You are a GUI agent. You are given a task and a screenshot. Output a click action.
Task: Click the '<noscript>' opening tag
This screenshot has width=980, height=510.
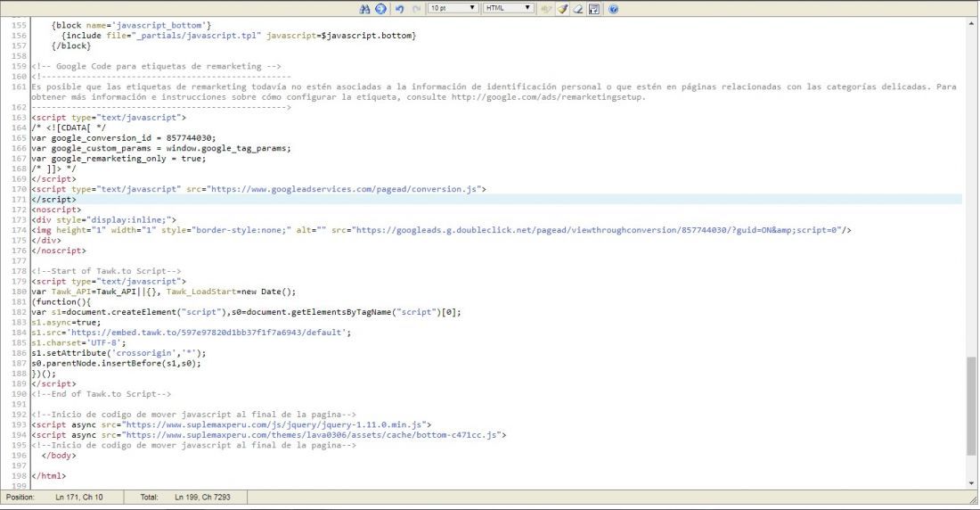click(x=56, y=210)
